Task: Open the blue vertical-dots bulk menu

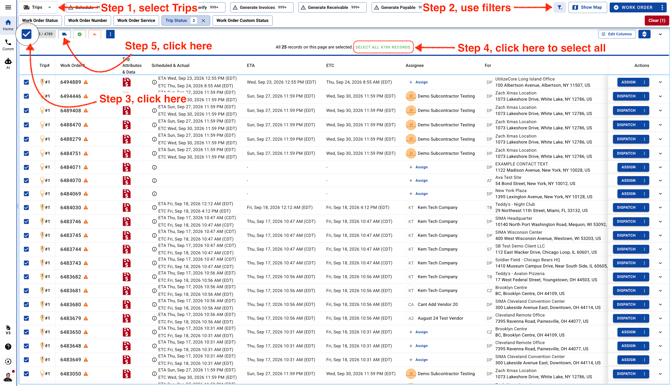Action: [110, 34]
